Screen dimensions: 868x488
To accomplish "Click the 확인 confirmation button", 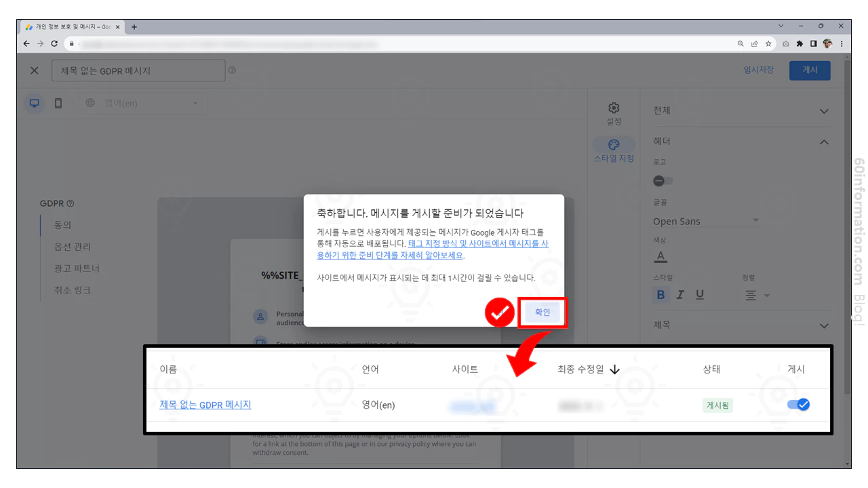I will [542, 312].
